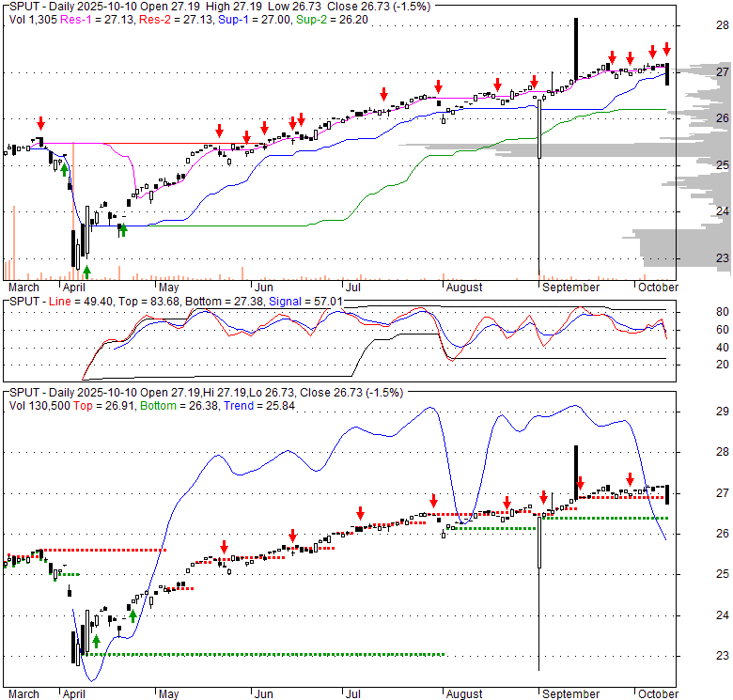Click the 'October' label under the top chart
Image resolution: width=733 pixels, height=700 pixels.
[658, 287]
